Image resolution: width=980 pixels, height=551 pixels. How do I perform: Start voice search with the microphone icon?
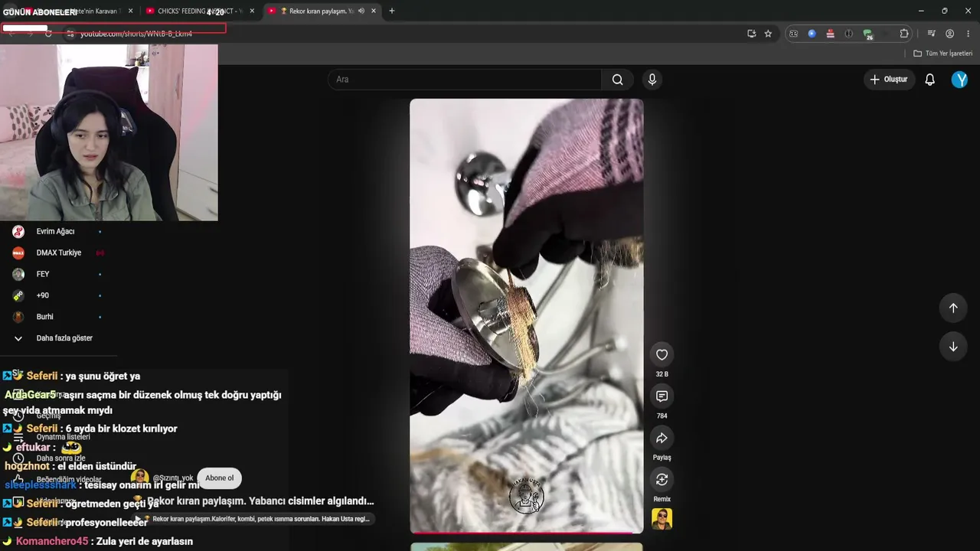coord(652,80)
